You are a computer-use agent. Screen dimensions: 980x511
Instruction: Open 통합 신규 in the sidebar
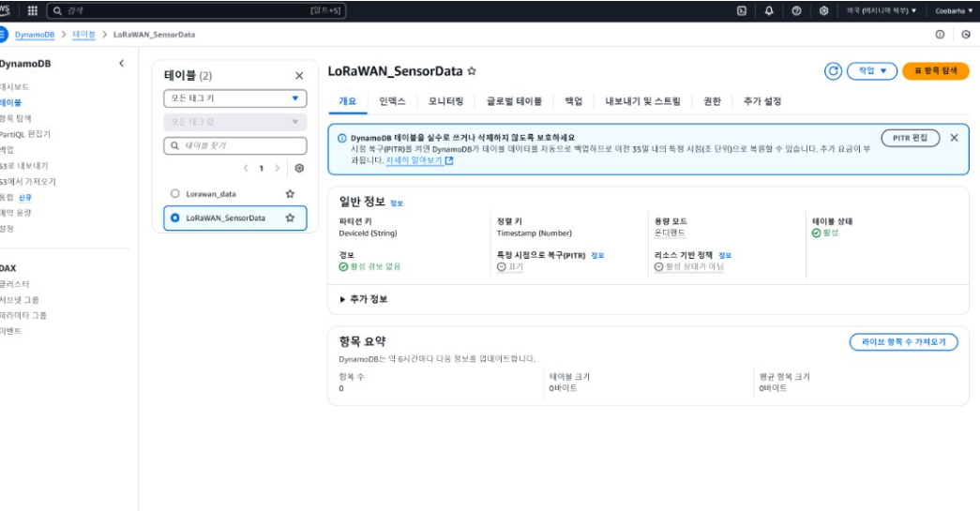click(16, 198)
